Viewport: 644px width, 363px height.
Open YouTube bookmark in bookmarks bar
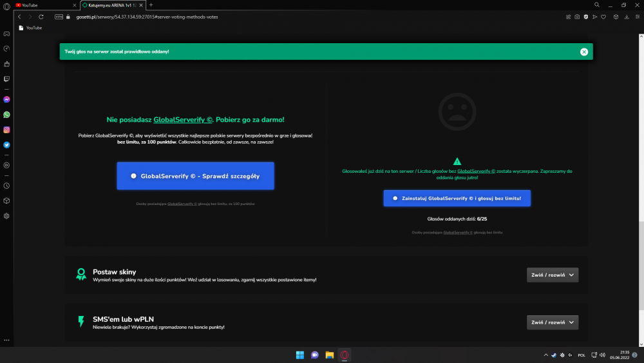(x=30, y=28)
